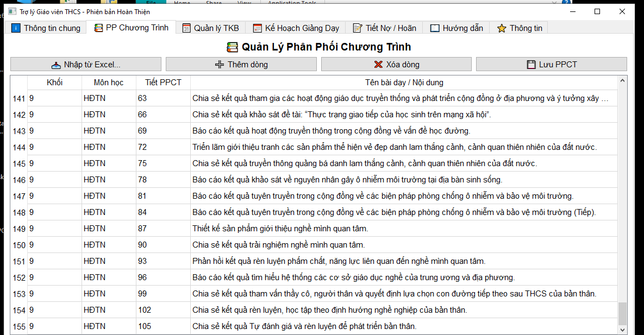The width and height of the screenshot is (644, 335).
Task: Open the PP Chương Trình tab
Action: coord(131,28)
